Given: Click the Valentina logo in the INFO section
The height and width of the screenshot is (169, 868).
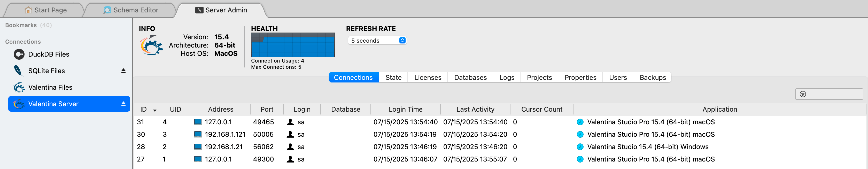Looking at the screenshot, I should 151,45.
